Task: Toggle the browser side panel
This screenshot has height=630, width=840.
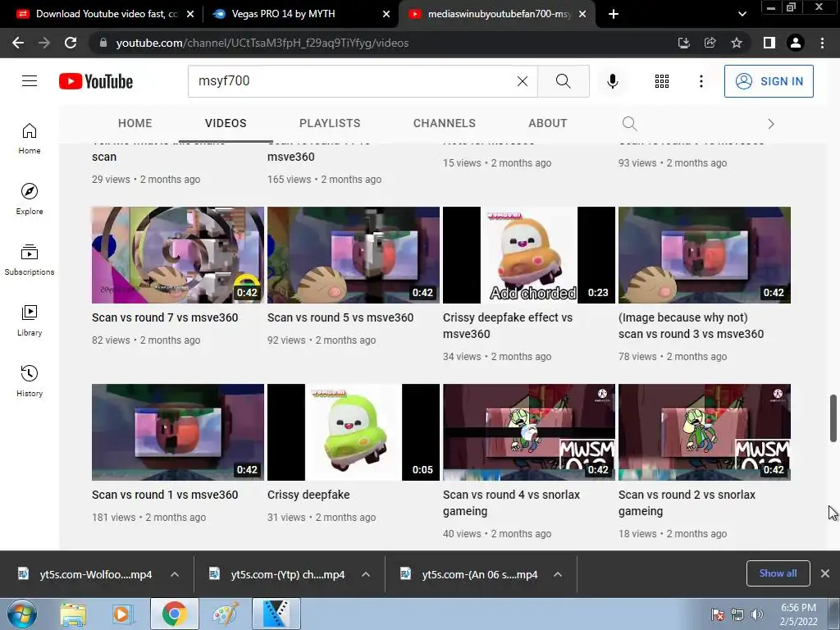Action: [769, 43]
